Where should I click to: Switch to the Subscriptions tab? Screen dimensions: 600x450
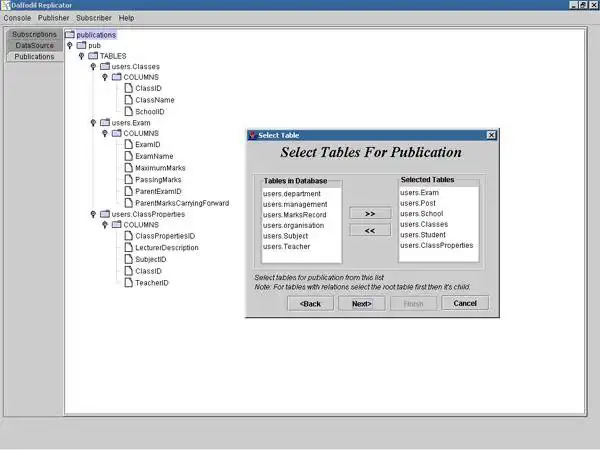tap(34, 34)
